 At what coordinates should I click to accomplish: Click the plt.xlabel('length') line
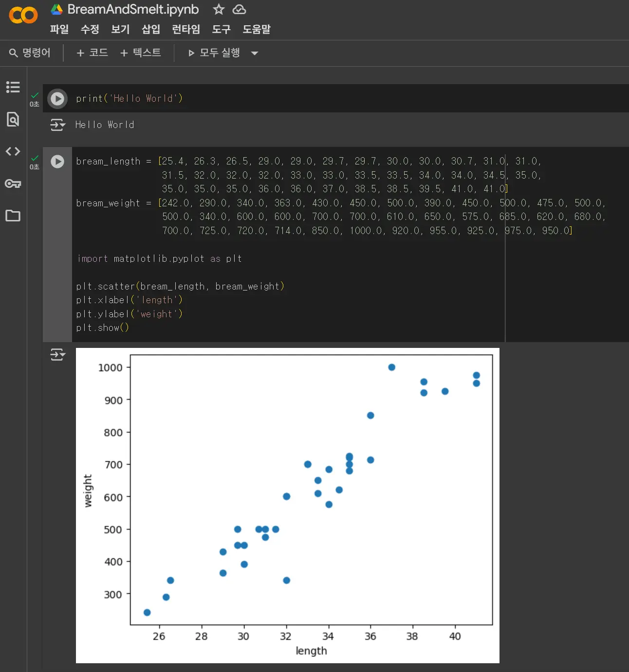[x=129, y=300]
